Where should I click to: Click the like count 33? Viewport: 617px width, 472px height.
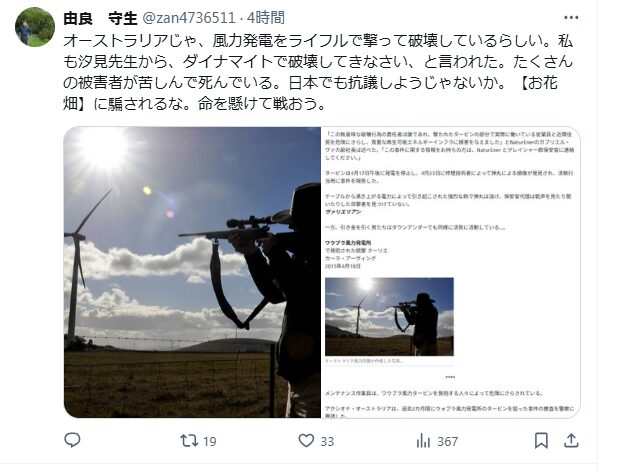[327, 441]
